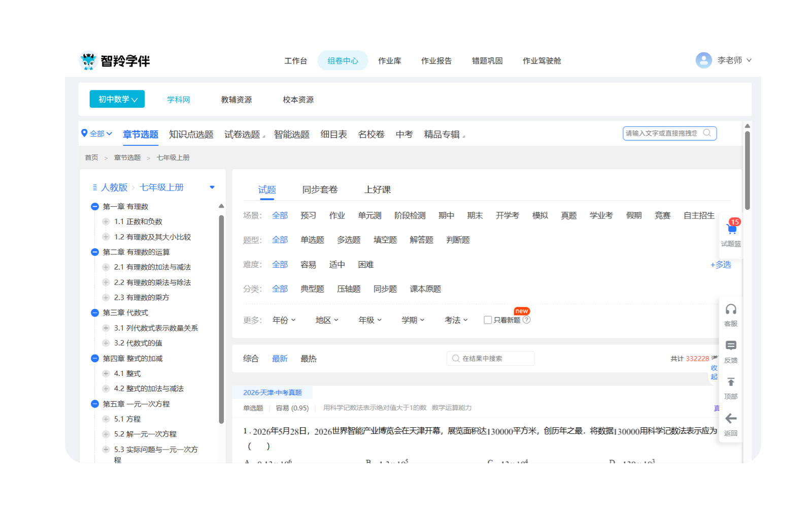Click the list icon before 人教版

(x=94, y=187)
